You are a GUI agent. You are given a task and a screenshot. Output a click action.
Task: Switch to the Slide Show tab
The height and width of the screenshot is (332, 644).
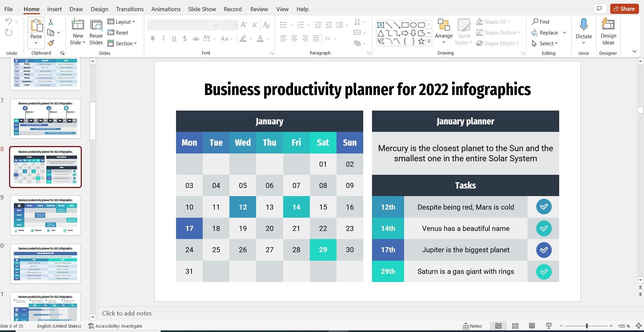[202, 9]
